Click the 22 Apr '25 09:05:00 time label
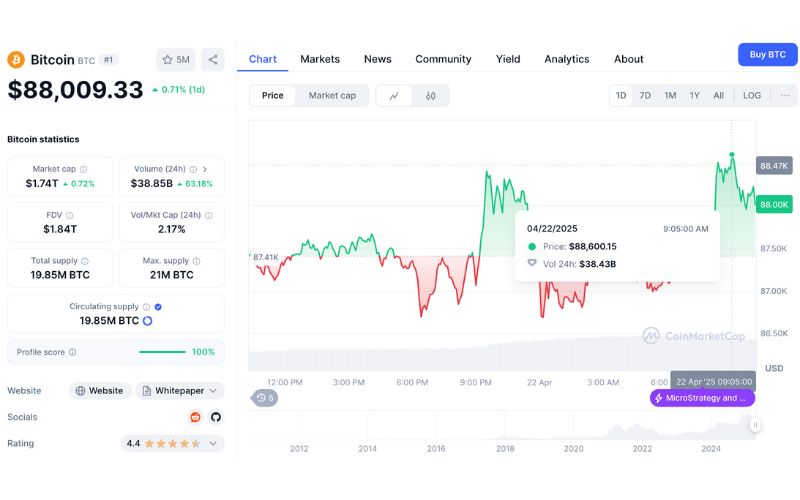Screen dimensions: 800x500 coord(713,382)
